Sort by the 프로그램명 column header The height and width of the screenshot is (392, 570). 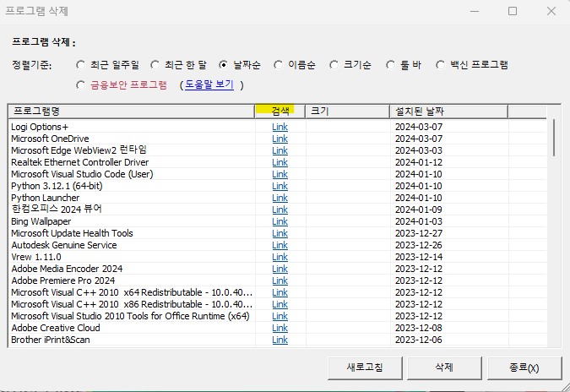click(x=131, y=112)
